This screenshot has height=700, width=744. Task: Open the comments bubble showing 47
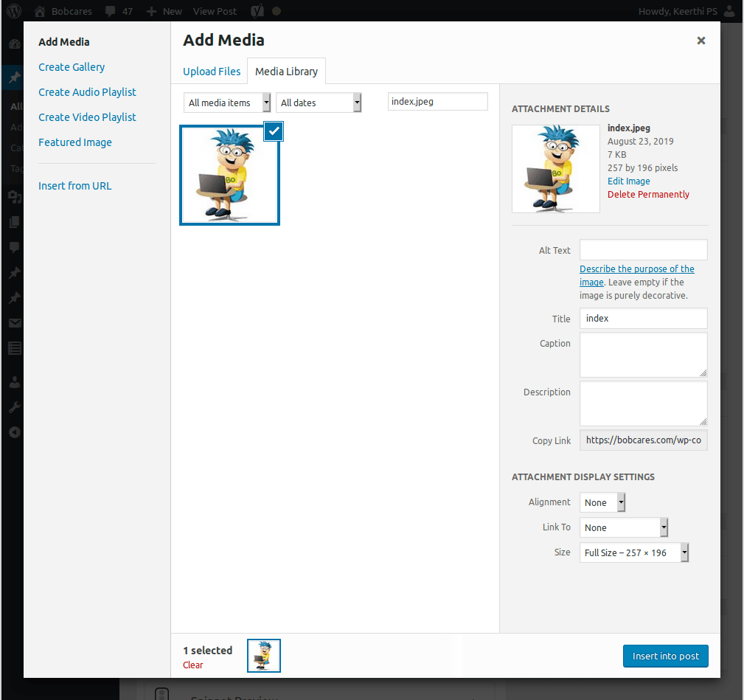coord(111,11)
